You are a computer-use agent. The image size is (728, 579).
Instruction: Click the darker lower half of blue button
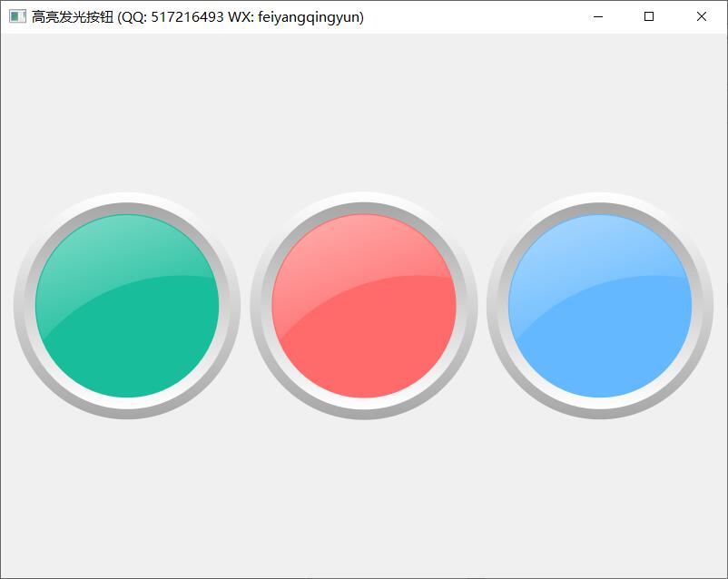click(609, 354)
